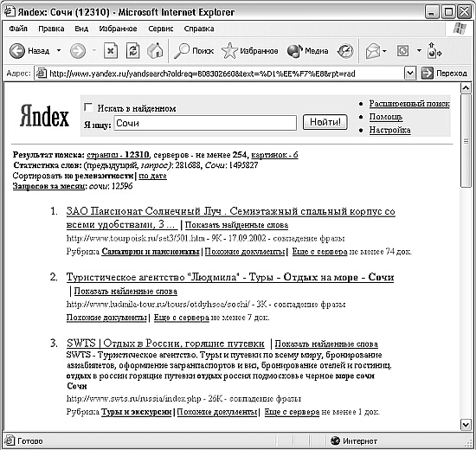Click the Интернет zone globe icon
476x450 pixels.
[336, 440]
